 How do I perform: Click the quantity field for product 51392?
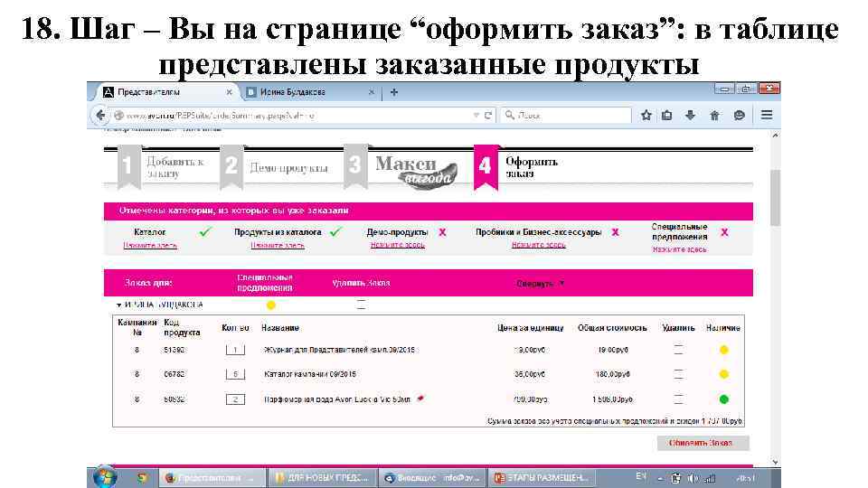tap(235, 350)
